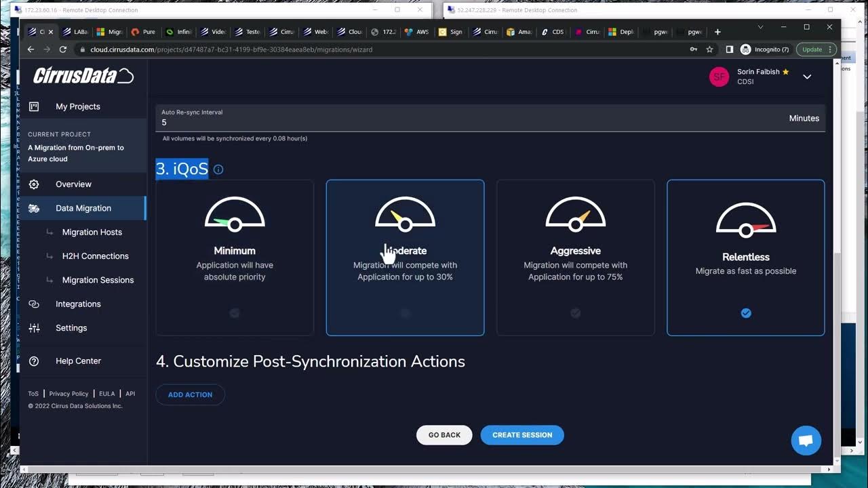Open the chat support bubble

[x=806, y=441]
